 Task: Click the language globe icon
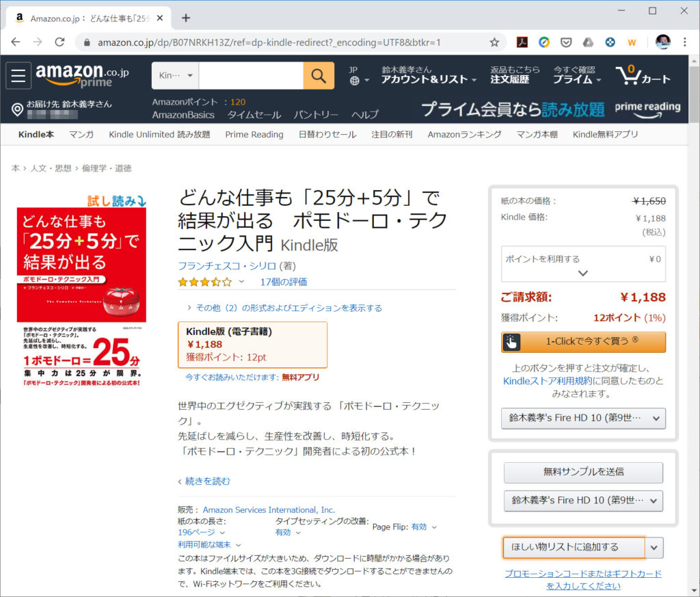point(355,81)
